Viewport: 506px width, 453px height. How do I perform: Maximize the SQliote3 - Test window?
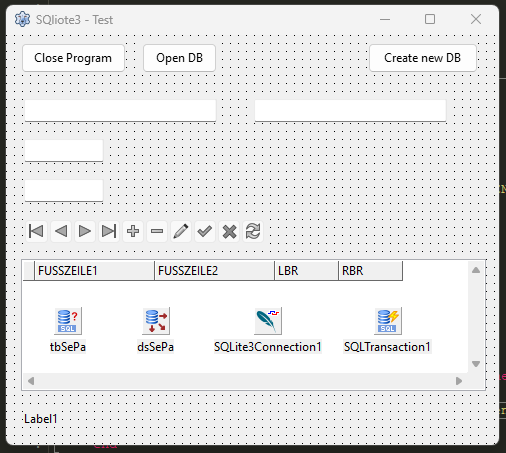click(430, 19)
